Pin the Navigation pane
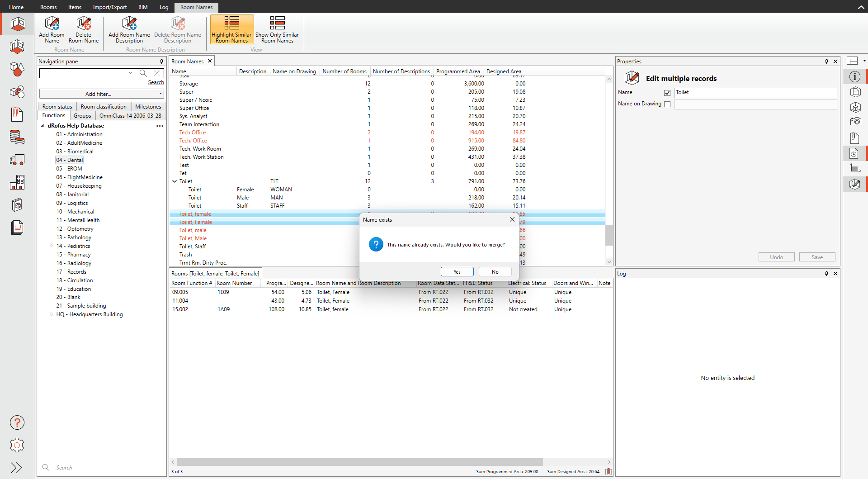Screen dimensions: 868x479 pyautogui.click(x=161, y=62)
